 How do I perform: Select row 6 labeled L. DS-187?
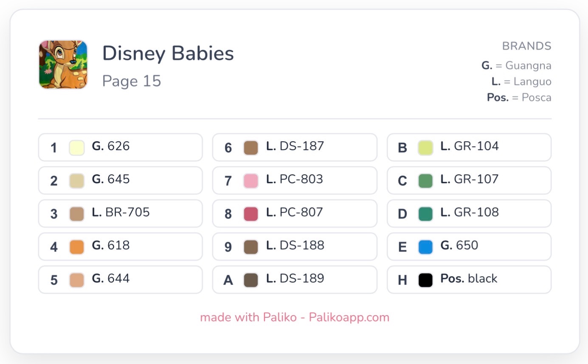[x=295, y=147]
